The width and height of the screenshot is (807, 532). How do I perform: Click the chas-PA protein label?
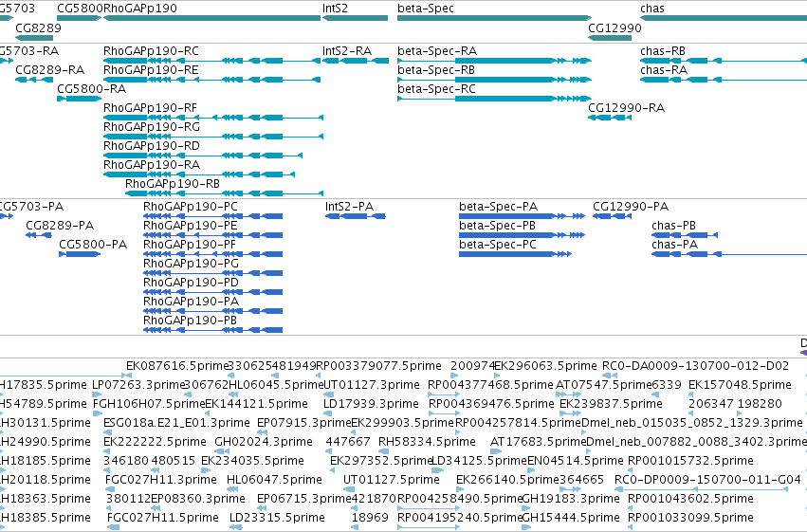675,245
